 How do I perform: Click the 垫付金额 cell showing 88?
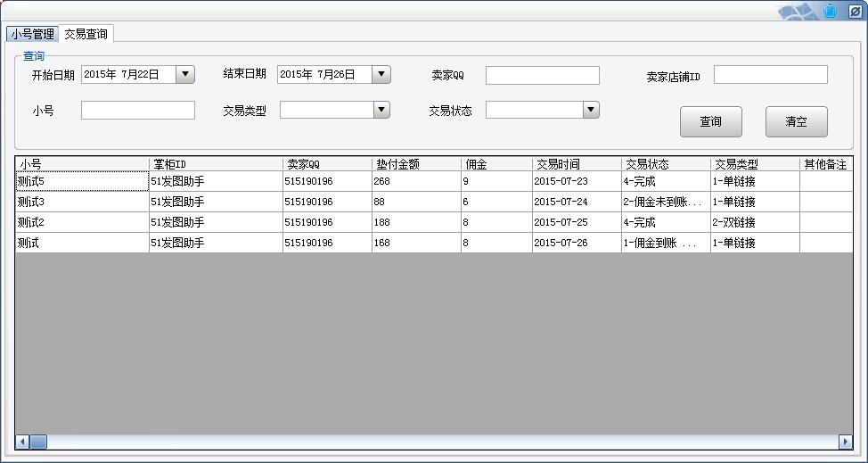(416, 202)
